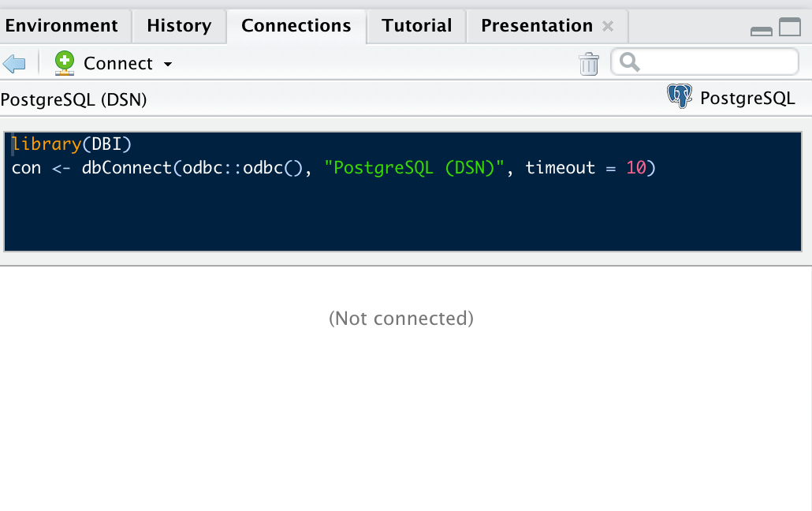Viewport: 812px width, 511px height.
Task: Click the trash icon to remove connection
Action: [588, 62]
